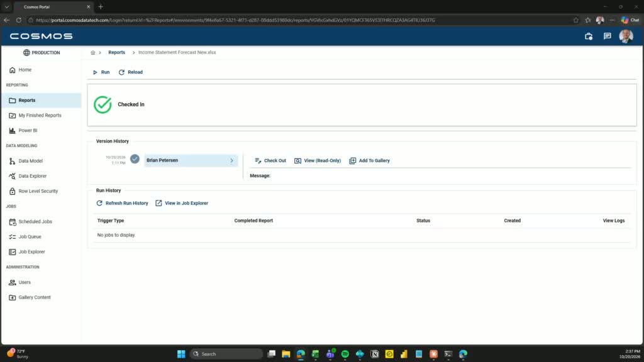Click the Cosmos logo
Screen dimensions: 644x362
coord(41,36)
